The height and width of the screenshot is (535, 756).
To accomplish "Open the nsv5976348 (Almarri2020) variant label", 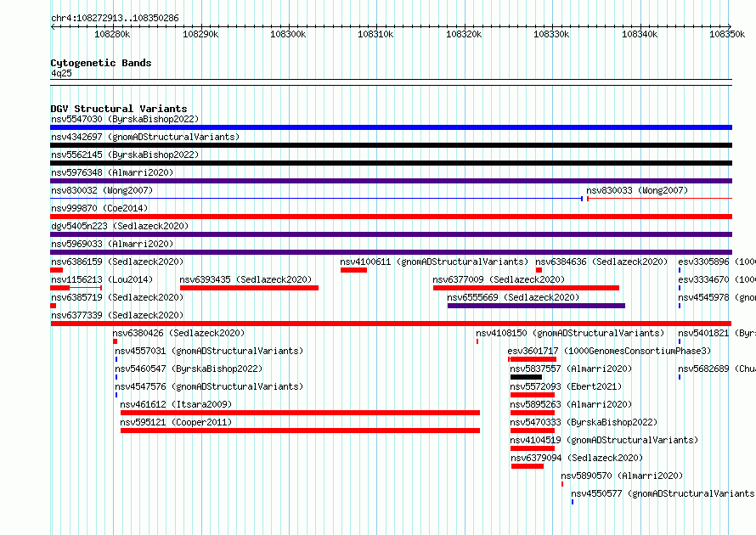I will coord(112,172).
